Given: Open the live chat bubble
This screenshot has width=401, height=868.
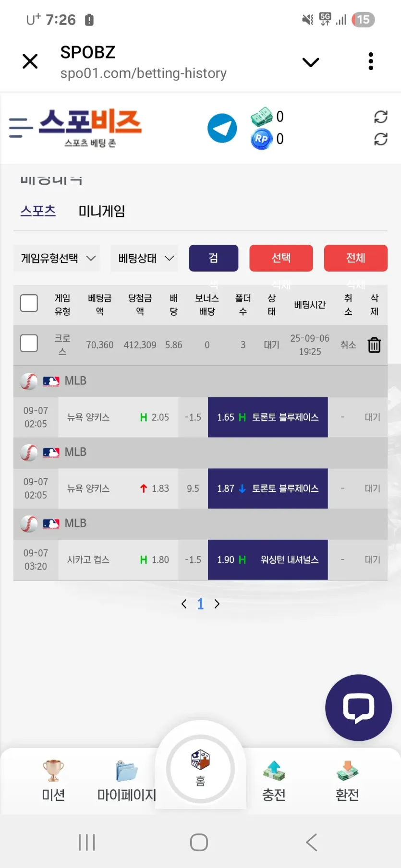Looking at the screenshot, I should click(x=358, y=707).
